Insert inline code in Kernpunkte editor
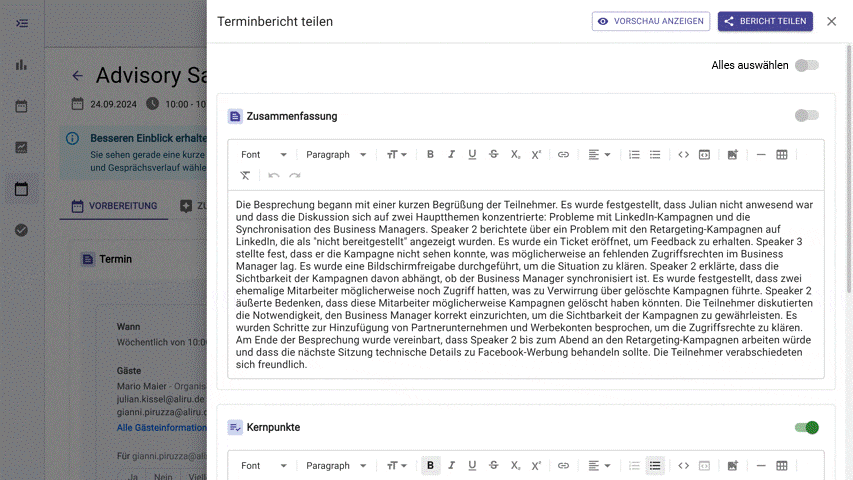This screenshot has height=480, width=853. click(683, 465)
